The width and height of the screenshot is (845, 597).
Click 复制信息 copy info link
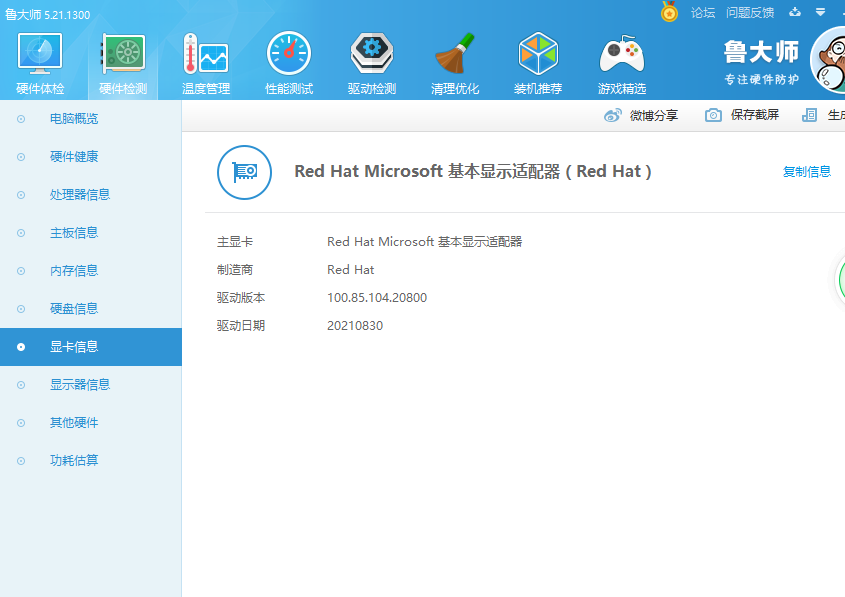coord(807,171)
